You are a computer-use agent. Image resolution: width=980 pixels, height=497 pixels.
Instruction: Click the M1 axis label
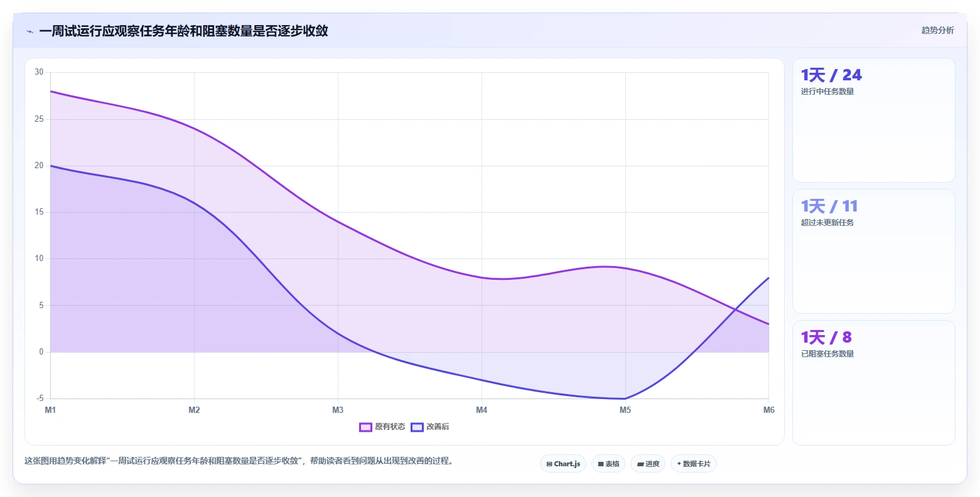click(x=50, y=410)
